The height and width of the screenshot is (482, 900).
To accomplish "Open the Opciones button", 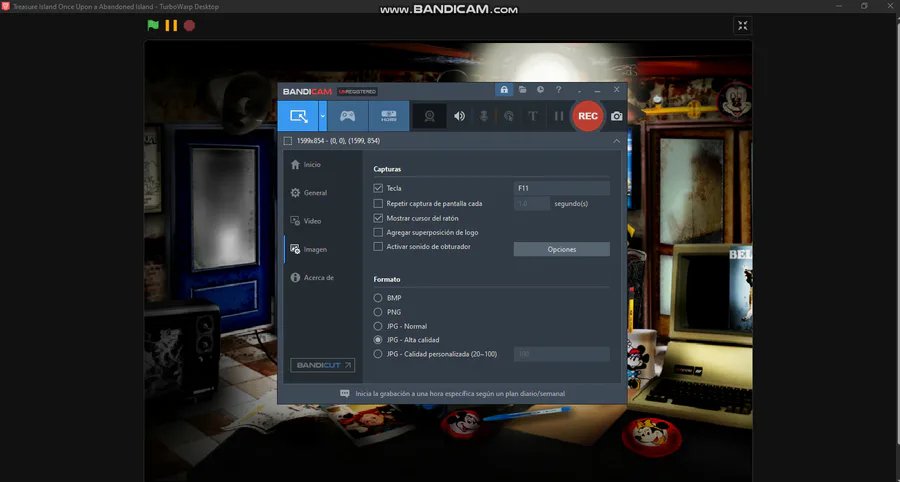I will pyautogui.click(x=561, y=249).
